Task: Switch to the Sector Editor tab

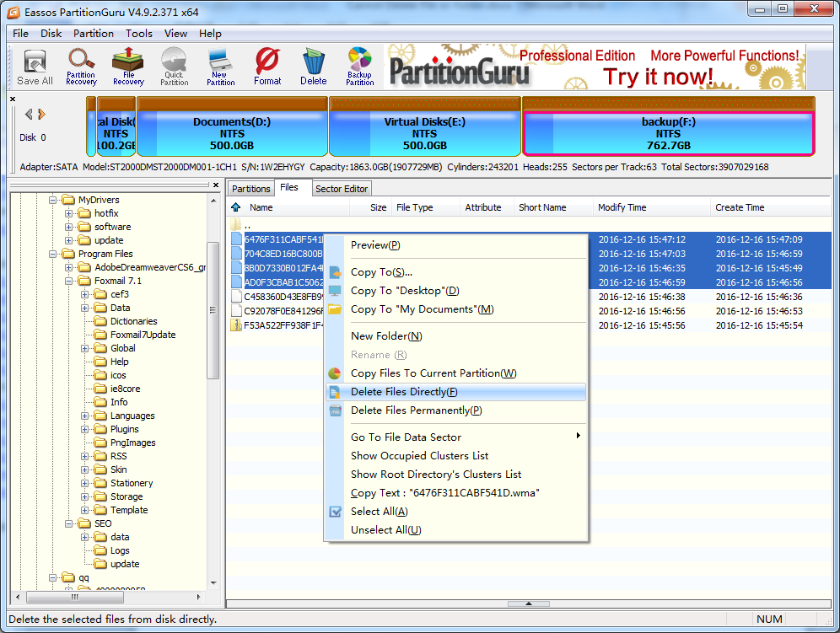Action: [x=341, y=189]
